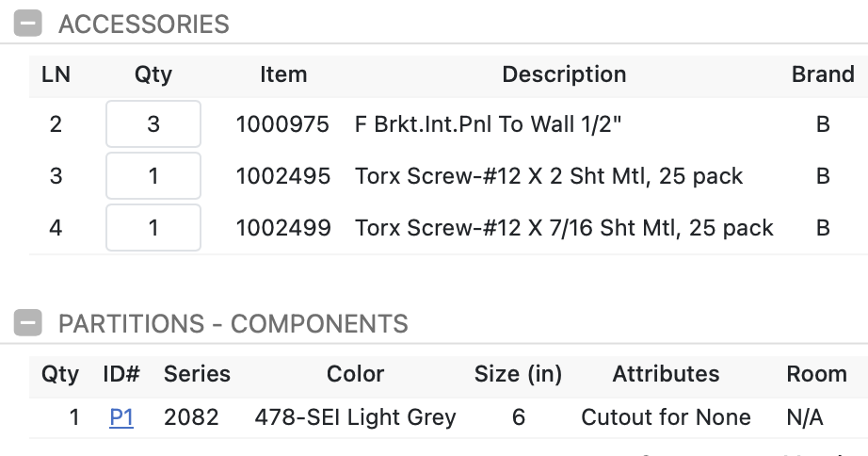Click the PARTITIONS - COMPONENTS title text
Viewport: 868px width, 456px height.
click(233, 324)
